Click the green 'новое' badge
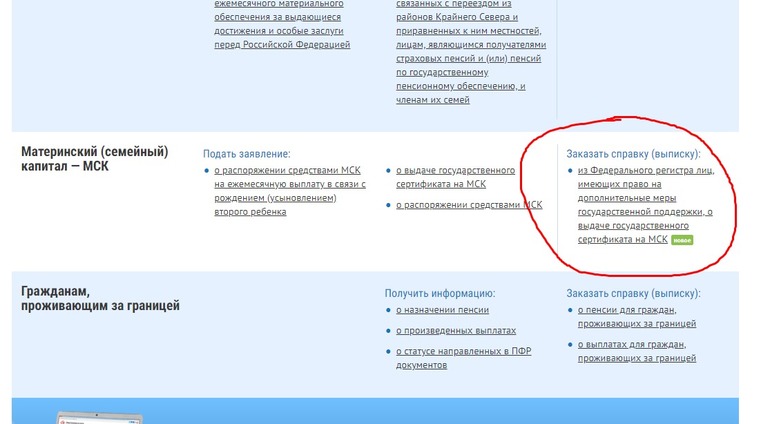770x424 pixels. coord(682,240)
